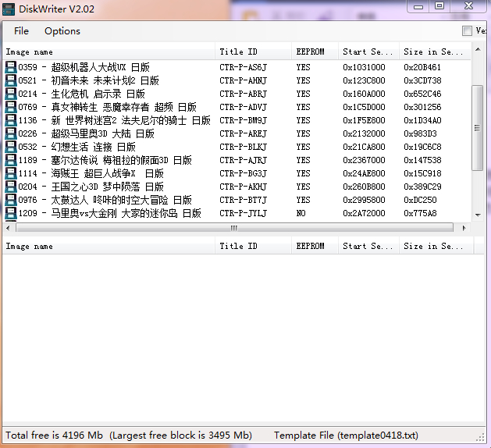This screenshot has width=491, height=448.
Task: Click start sector value 0x1031000
Action: (x=364, y=67)
